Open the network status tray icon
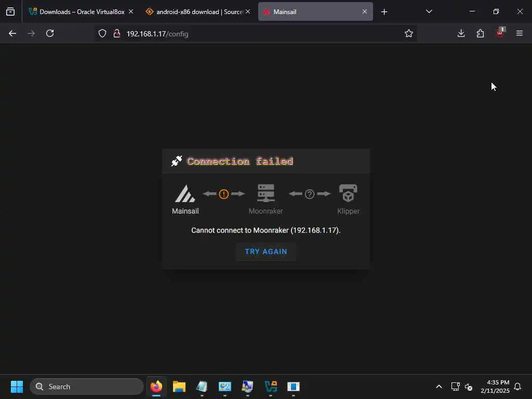 pyautogui.click(x=455, y=387)
